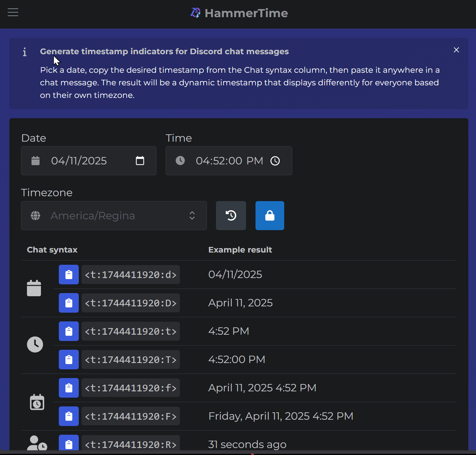Image resolution: width=476 pixels, height=455 pixels.
Task: Open the date picker calendar icon
Action: 140,161
